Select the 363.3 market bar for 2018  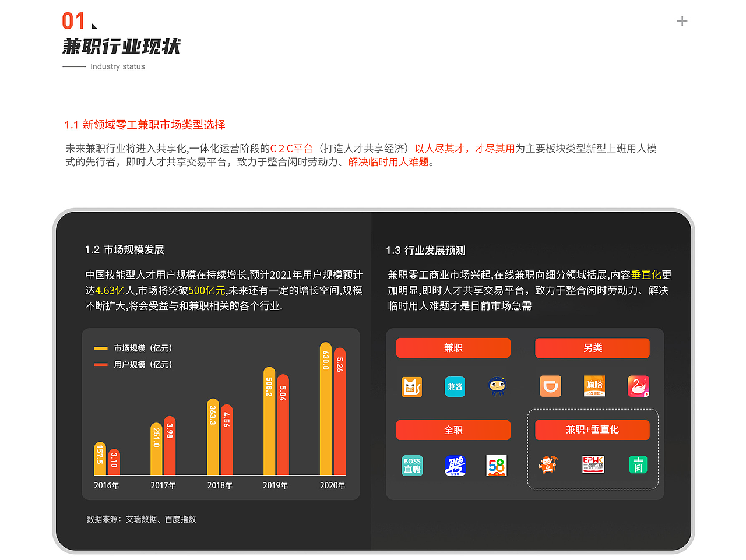pyautogui.click(x=213, y=436)
